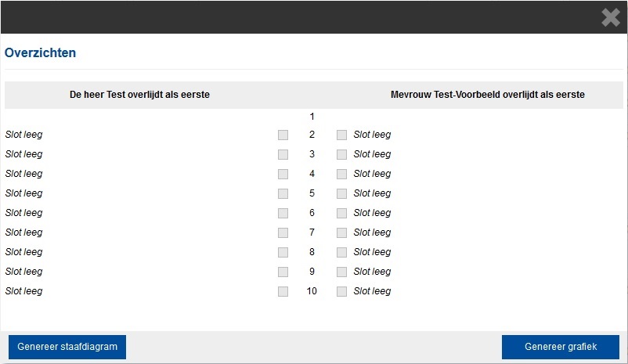Check slot 2 checkbox under Mevrouw Test-Voorbeeld
Screen dimensions: 628x364
[x=341, y=135]
